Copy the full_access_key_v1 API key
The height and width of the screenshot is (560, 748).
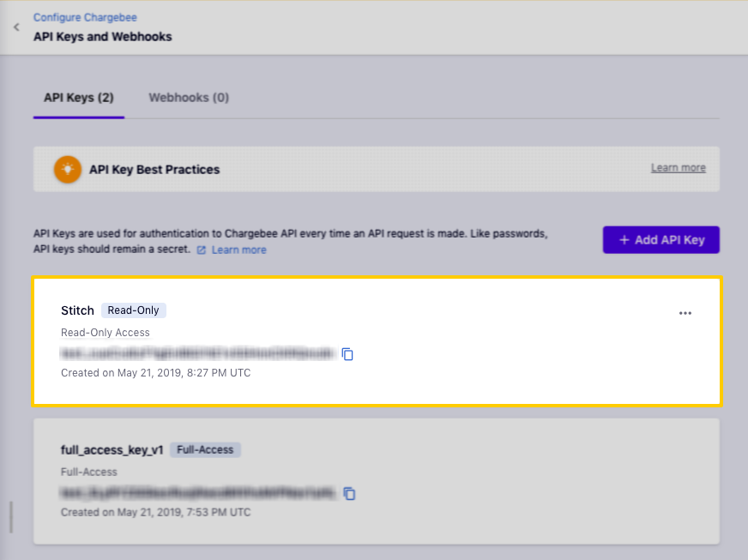coord(349,493)
